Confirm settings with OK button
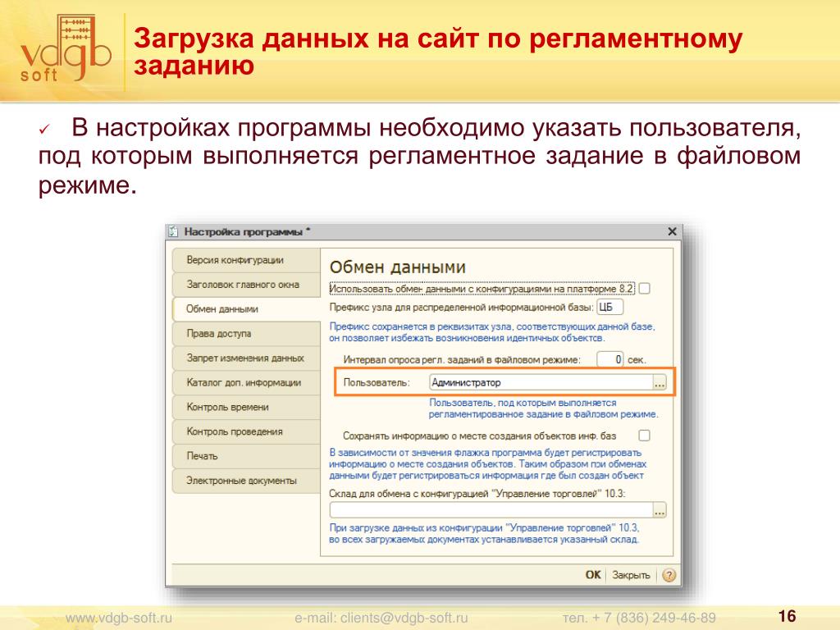Viewport: 840px width, 630px height. pyautogui.click(x=592, y=575)
